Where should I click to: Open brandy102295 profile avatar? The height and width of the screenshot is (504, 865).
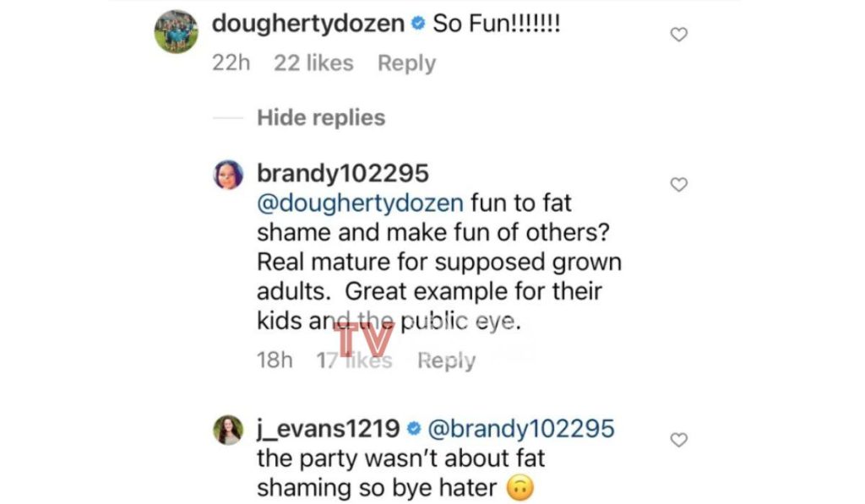[x=228, y=175]
